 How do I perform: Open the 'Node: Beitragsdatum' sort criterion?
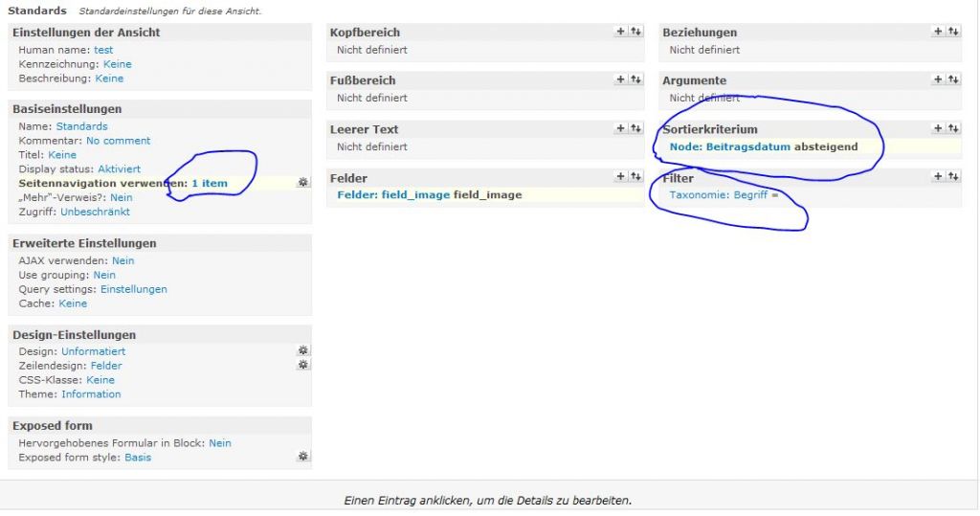(729, 146)
